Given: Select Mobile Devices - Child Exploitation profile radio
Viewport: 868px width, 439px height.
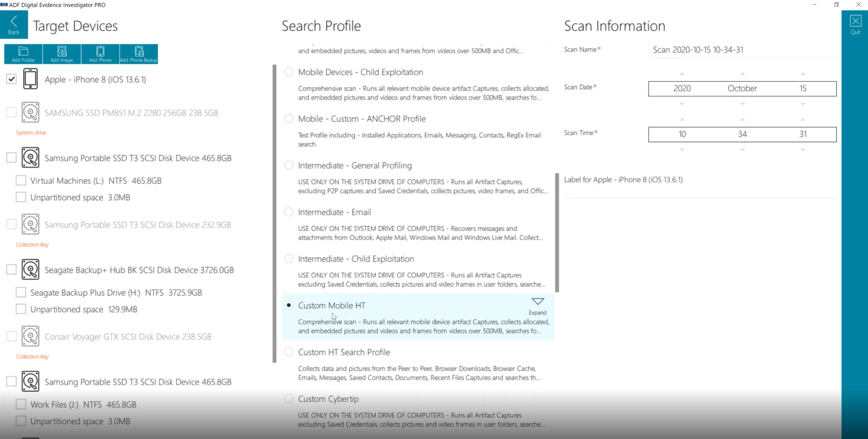Looking at the screenshot, I should pyautogui.click(x=289, y=72).
